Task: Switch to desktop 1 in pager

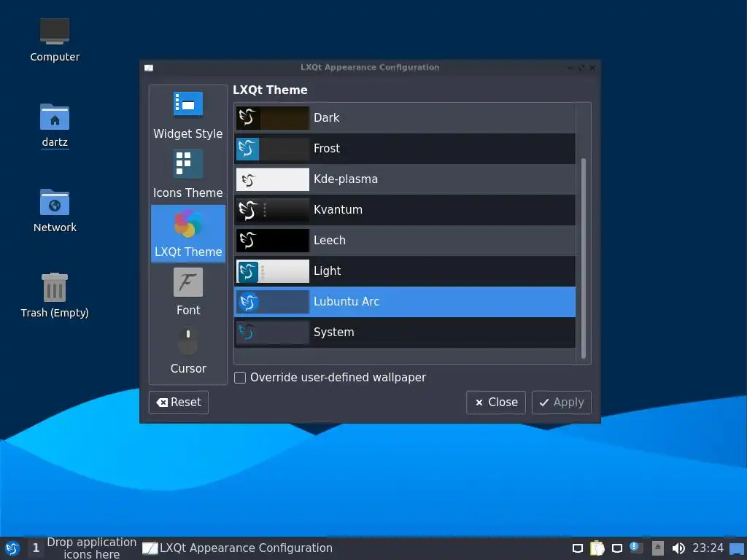Action: (36, 548)
